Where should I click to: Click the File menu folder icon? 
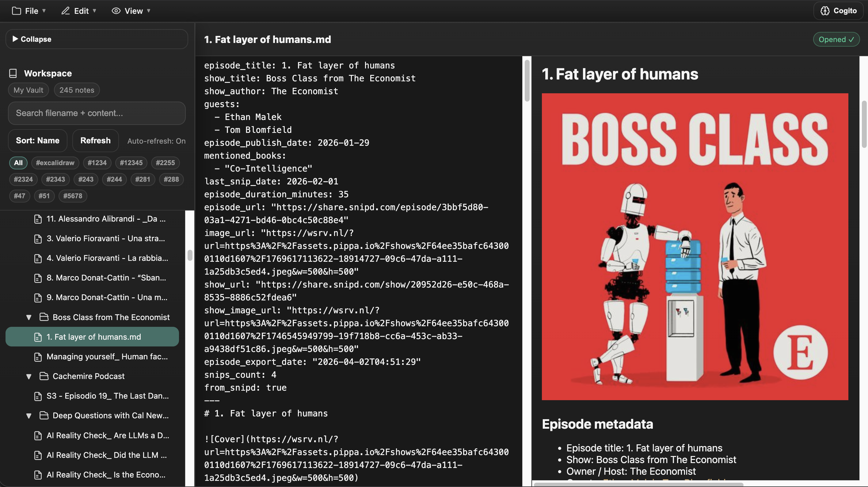coord(16,11)
